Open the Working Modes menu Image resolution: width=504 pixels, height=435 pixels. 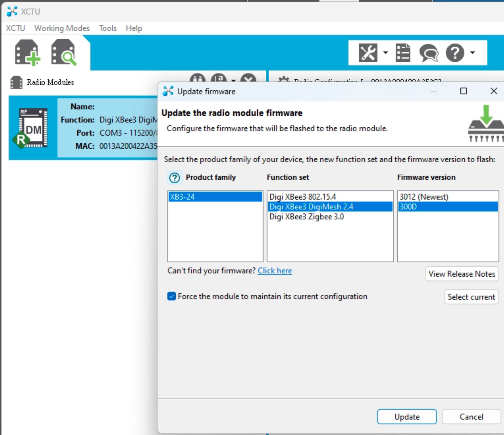pos(62,28)
